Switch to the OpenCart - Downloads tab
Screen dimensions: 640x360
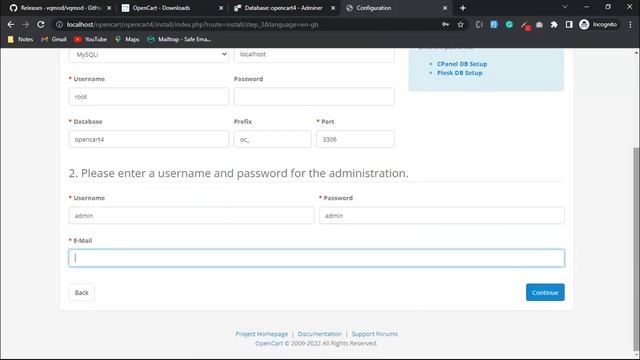coord(171,8)
